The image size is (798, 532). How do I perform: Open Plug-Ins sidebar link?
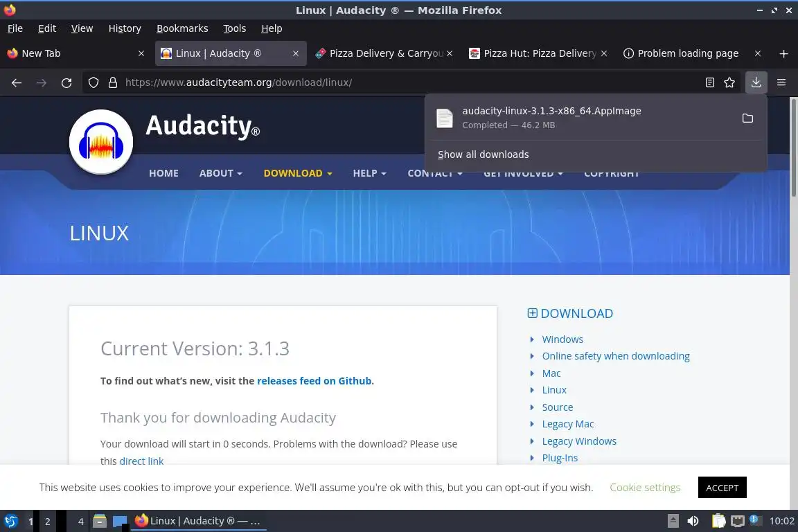560,458
